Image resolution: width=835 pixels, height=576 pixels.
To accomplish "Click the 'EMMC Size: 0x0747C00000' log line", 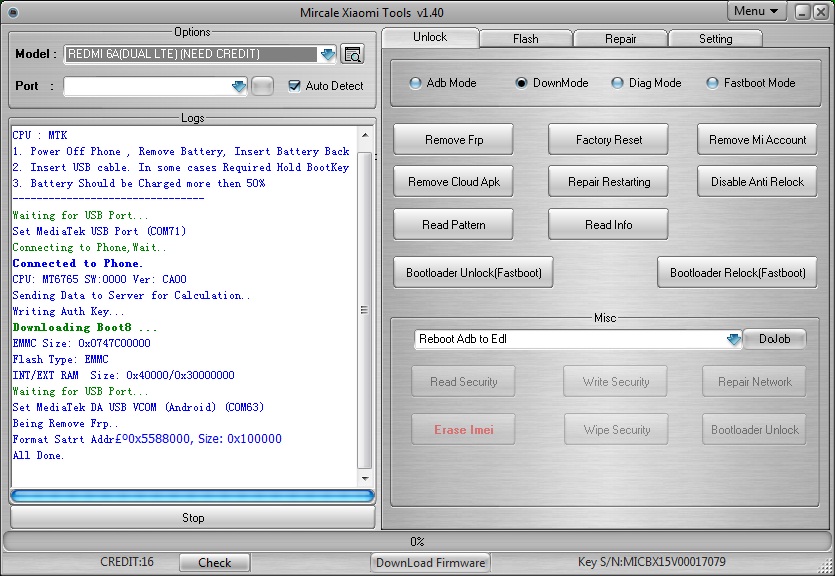I will click(x=81, y=343).
